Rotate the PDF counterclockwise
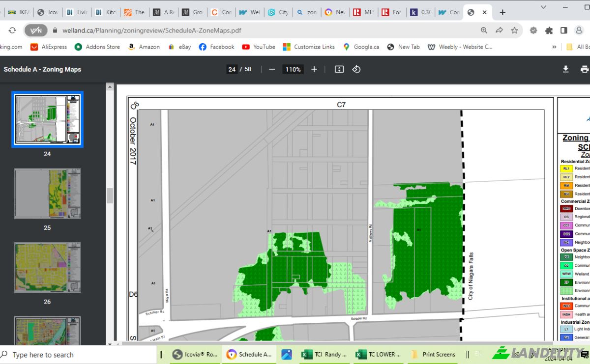 [356, 69]
